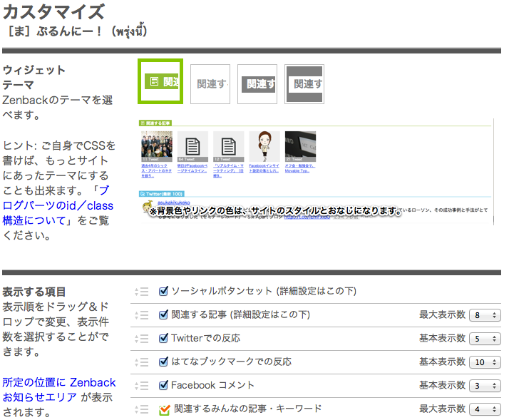The image size is (509, 420).
Task: Click the ［ま］ぷるんにー！ blog title
Action: pos(77,31)
